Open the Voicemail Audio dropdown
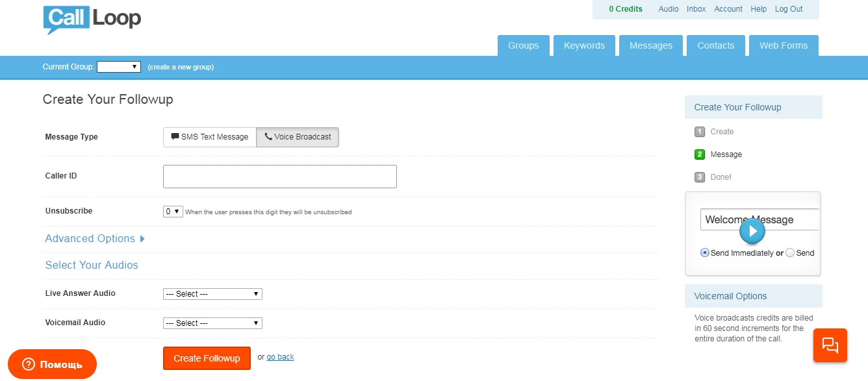This screenshot has height=381, width=868. point(212,323)
